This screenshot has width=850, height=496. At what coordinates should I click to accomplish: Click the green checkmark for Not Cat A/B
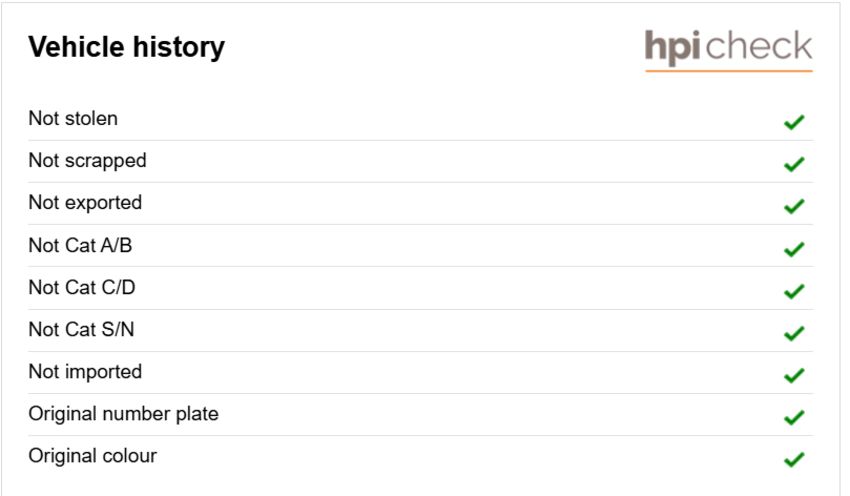[x=794, y=249]
